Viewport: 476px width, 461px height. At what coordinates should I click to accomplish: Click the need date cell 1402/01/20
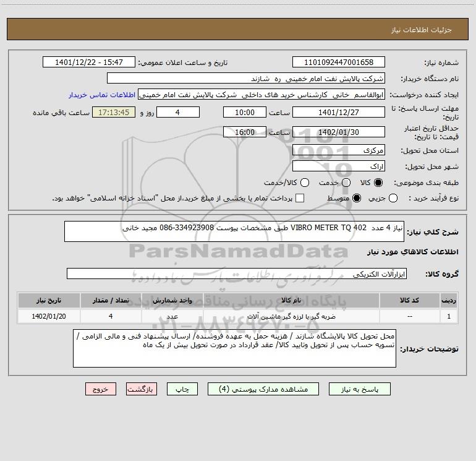pyautogui.click(x=49, y=316)
